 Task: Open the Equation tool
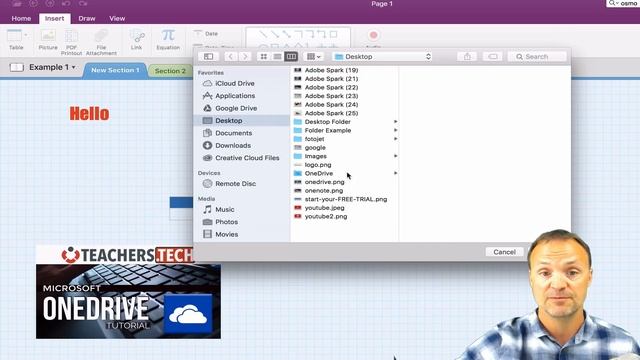[168, 40]
